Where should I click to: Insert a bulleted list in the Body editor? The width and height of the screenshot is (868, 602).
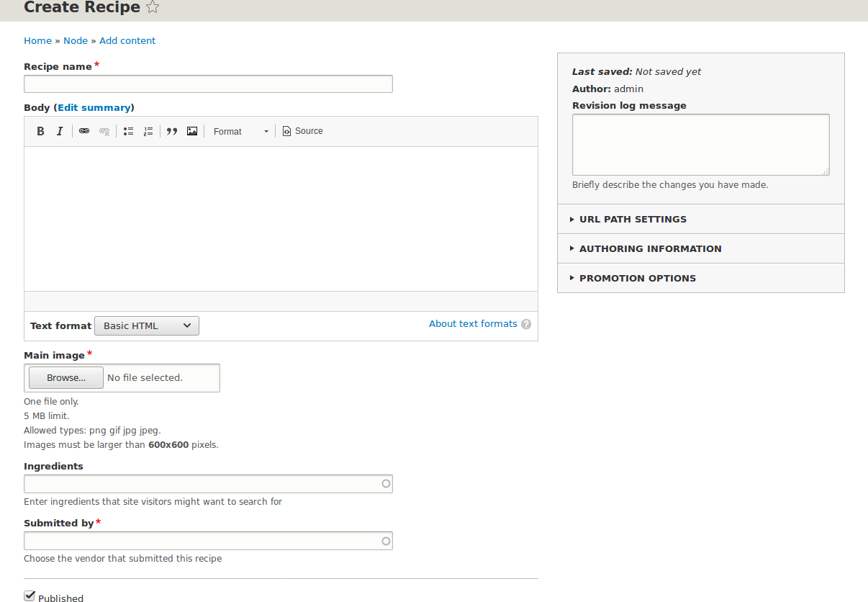click(128, 131)
